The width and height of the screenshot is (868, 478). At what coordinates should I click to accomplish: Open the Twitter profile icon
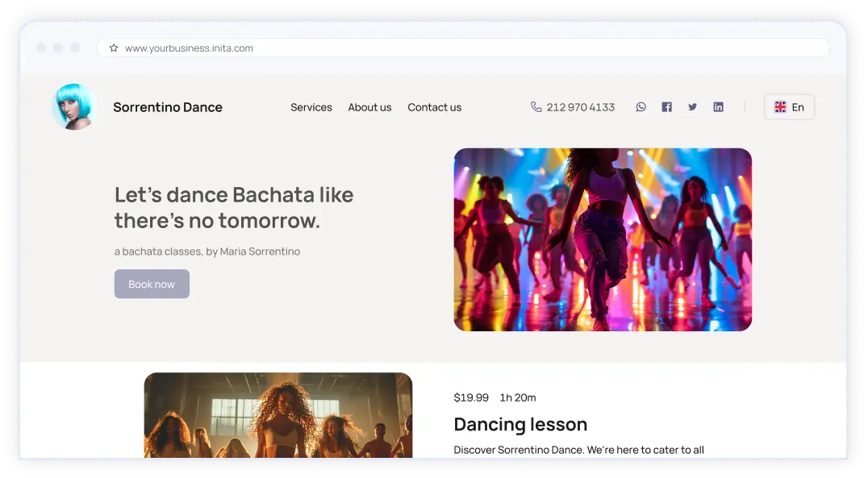(x=692, y=106)
